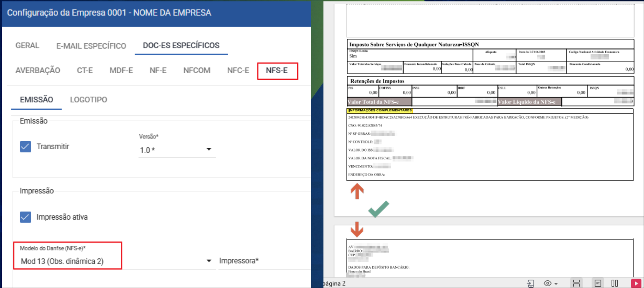Switch to two-page side-by-side view
This screenshot has height=288, width=644.
pos(615,283)
